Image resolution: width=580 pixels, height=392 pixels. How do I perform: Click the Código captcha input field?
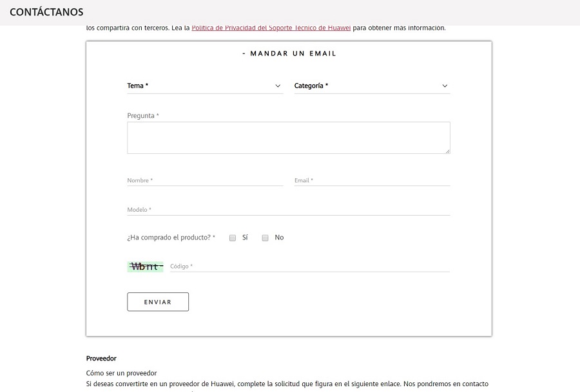coord(309,266)
